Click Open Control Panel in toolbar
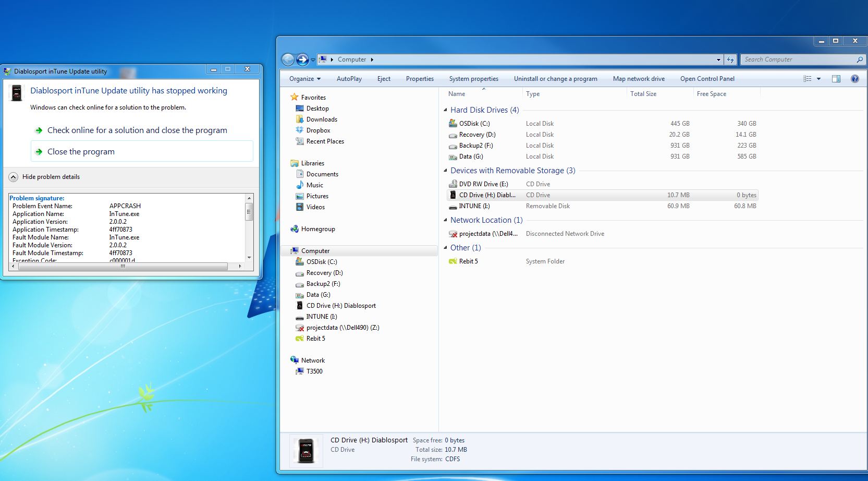 pos(707,79)
